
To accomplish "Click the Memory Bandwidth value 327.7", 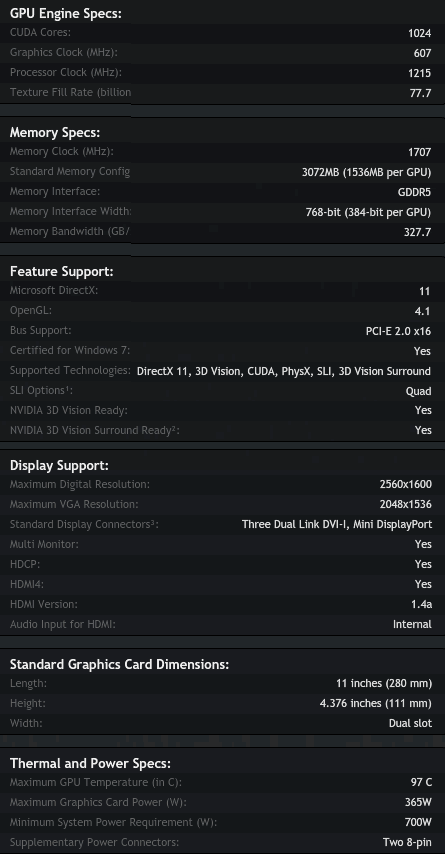I will pyautogui.click(x=420, y=232).
